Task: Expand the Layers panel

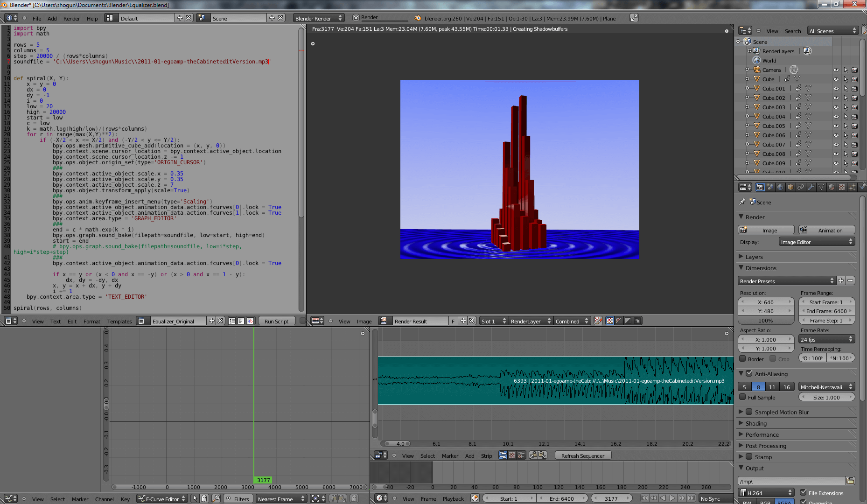Action: coord(754,257)
